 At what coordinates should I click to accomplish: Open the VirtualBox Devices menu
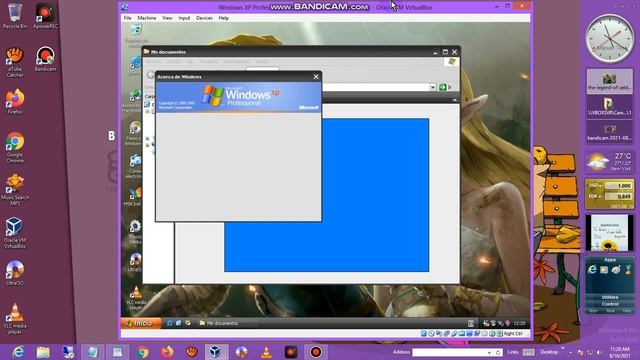[204, 18]
